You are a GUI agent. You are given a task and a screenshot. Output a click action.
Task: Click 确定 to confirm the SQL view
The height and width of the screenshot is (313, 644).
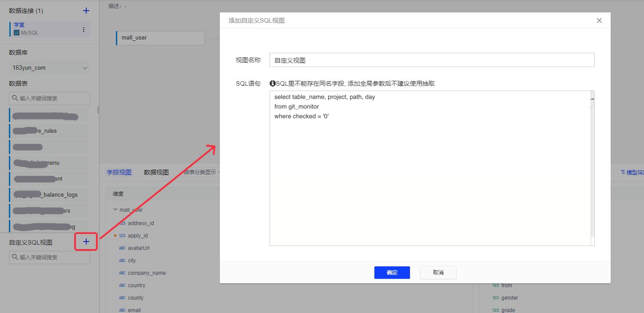pyautogui.click(x=392, y=273)
